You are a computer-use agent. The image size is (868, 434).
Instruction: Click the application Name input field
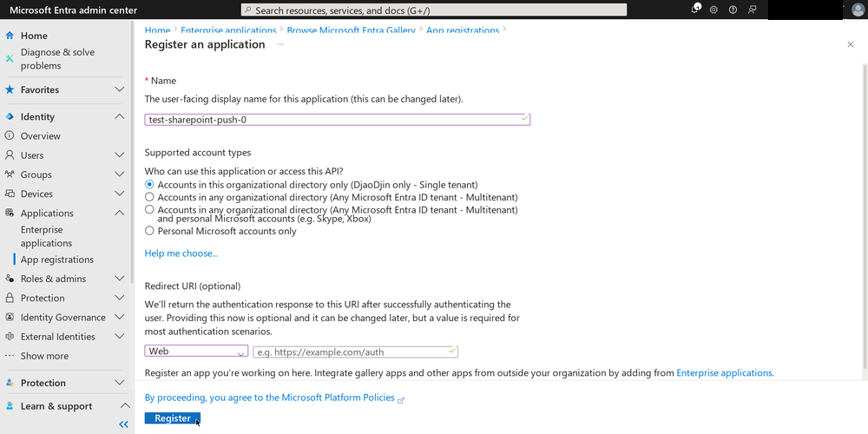tap(337, 119)
